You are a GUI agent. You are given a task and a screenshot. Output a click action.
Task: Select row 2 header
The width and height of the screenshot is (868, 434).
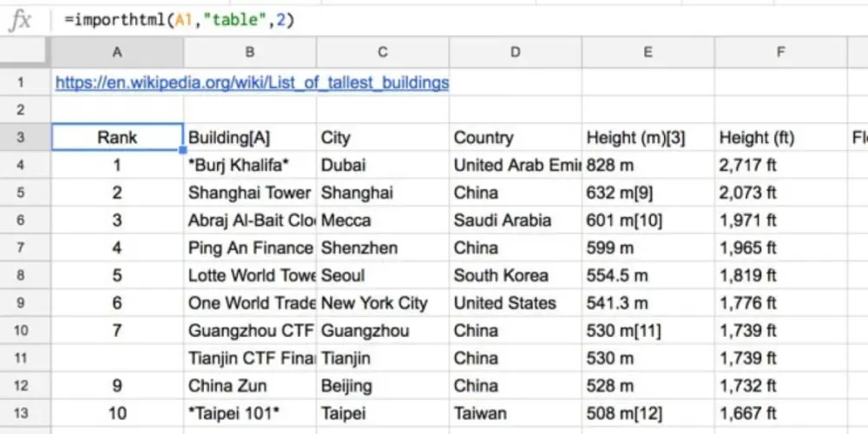pyautogui.click(x=22, y=110)
